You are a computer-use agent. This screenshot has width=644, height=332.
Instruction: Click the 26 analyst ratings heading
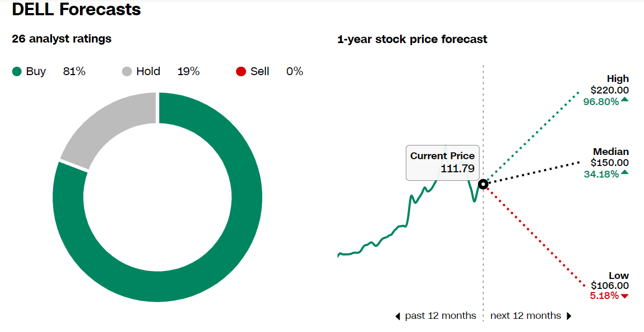point(62,38)
